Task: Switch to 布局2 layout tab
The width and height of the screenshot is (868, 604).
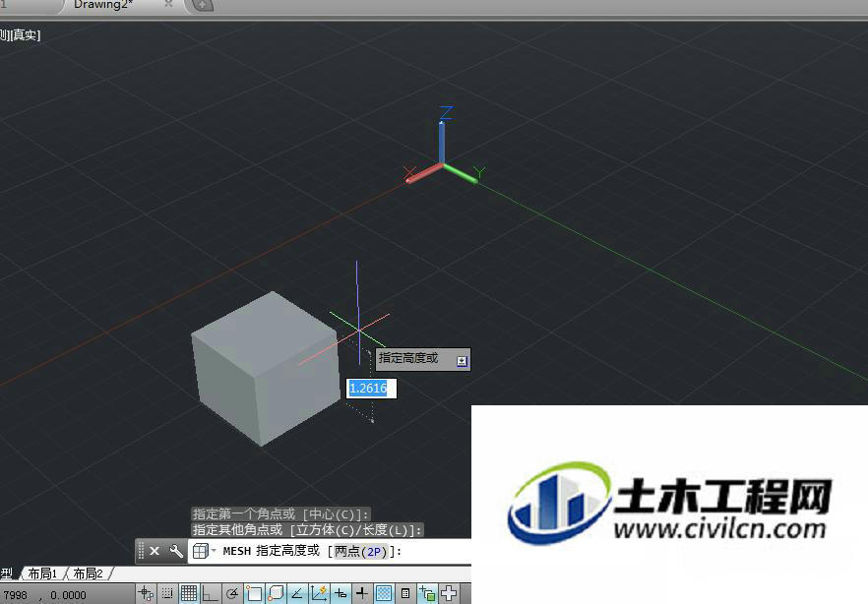Action: click(89, 574)
